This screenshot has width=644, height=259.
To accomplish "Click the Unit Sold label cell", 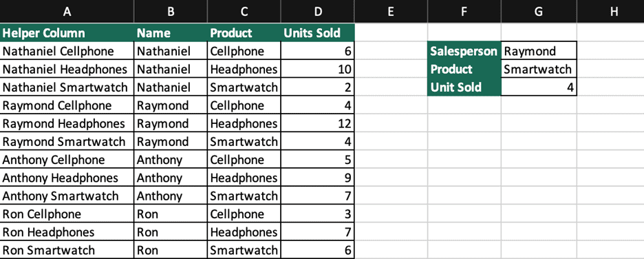I will (464, 87).
